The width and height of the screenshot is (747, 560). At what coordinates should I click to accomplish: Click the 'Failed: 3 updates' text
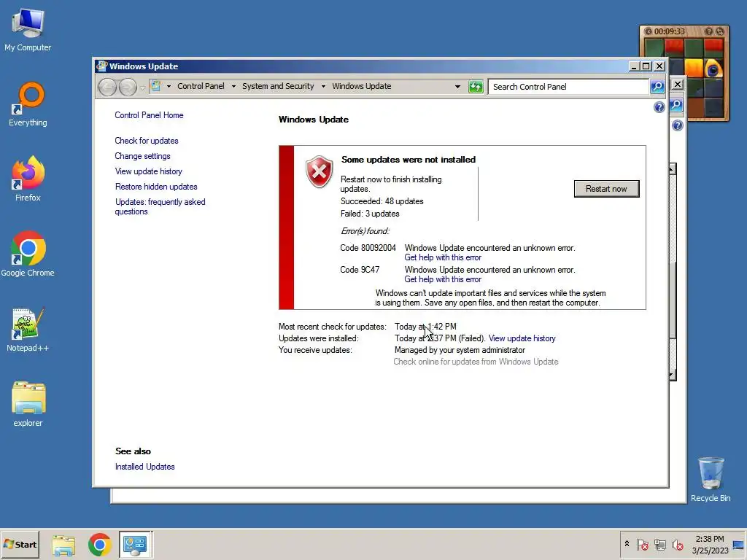pyautogui.click(x=370, y=214)
